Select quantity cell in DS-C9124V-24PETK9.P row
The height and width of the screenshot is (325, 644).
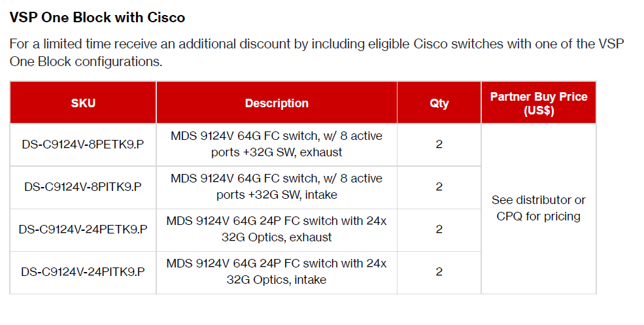[439, 229]
